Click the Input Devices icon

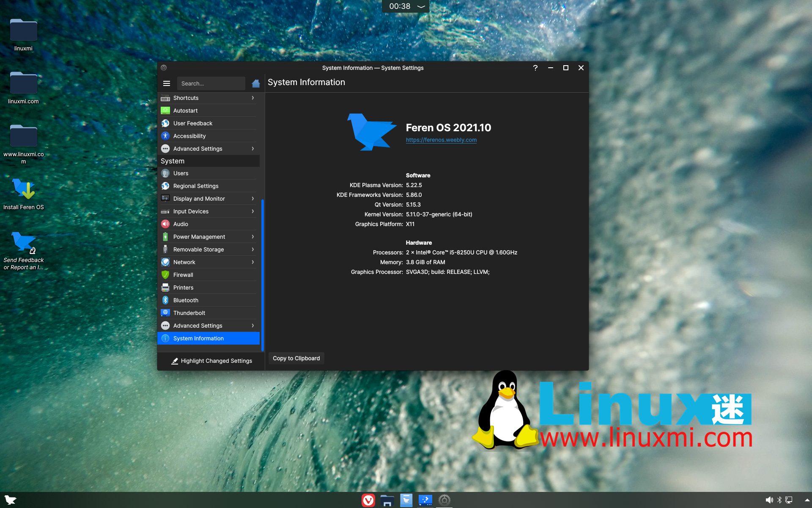[x=165, y=211]
